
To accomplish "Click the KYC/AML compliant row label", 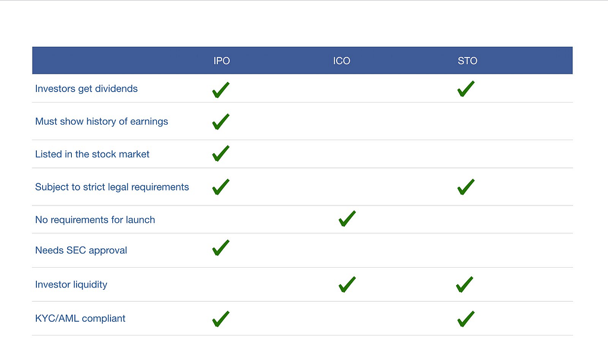I will 80,318.
